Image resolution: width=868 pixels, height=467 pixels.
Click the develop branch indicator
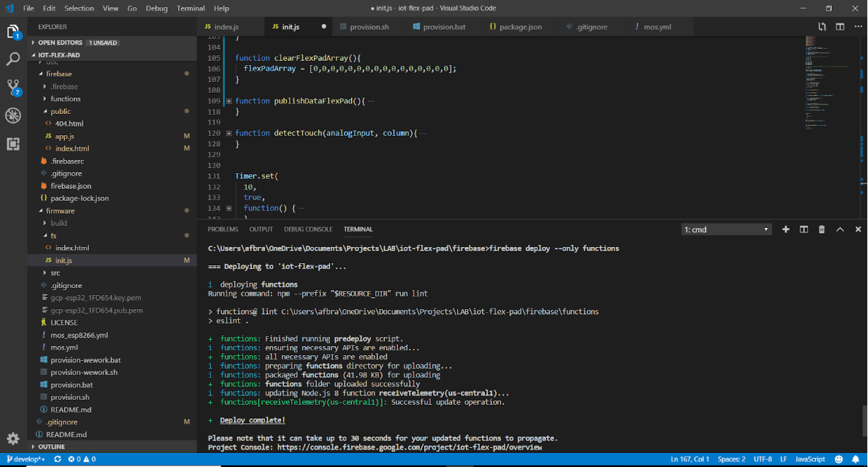click(26, 459)
